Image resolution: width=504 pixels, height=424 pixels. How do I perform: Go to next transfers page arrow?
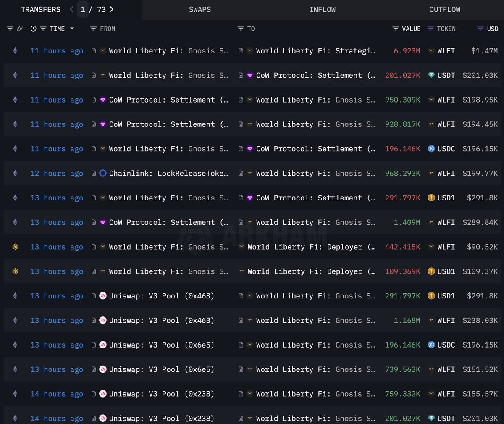[111, 9]
